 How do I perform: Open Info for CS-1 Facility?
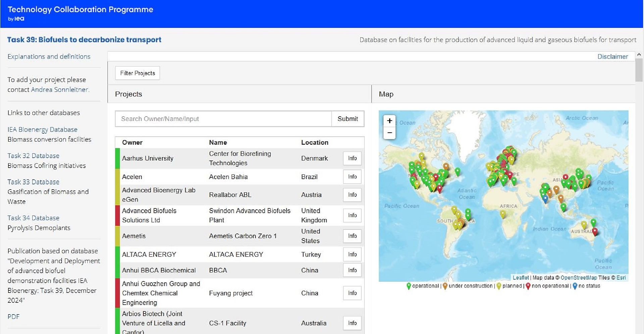click(x=352, y=323)
